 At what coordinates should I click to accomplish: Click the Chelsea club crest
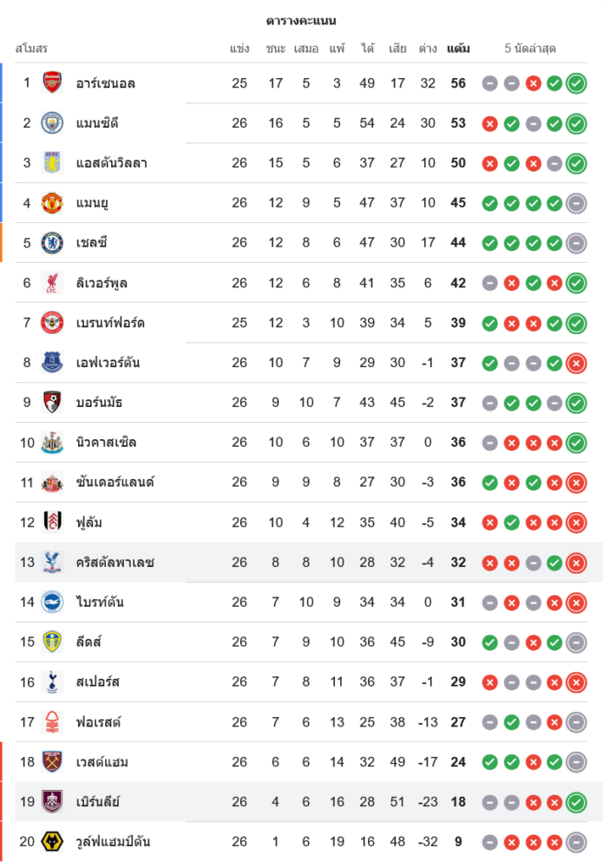(x=53, y=242)
